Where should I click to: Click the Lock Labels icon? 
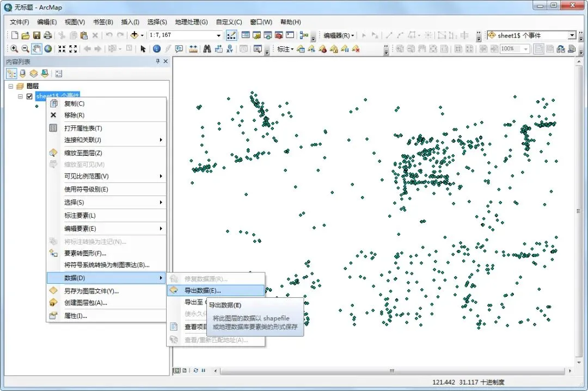[x=334, y=49]
